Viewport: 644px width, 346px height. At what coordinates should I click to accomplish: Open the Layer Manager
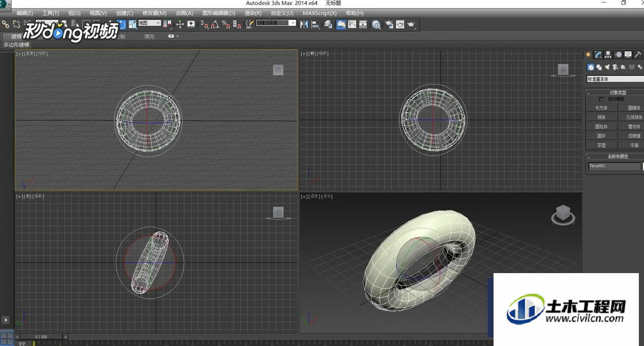point(328,24)
